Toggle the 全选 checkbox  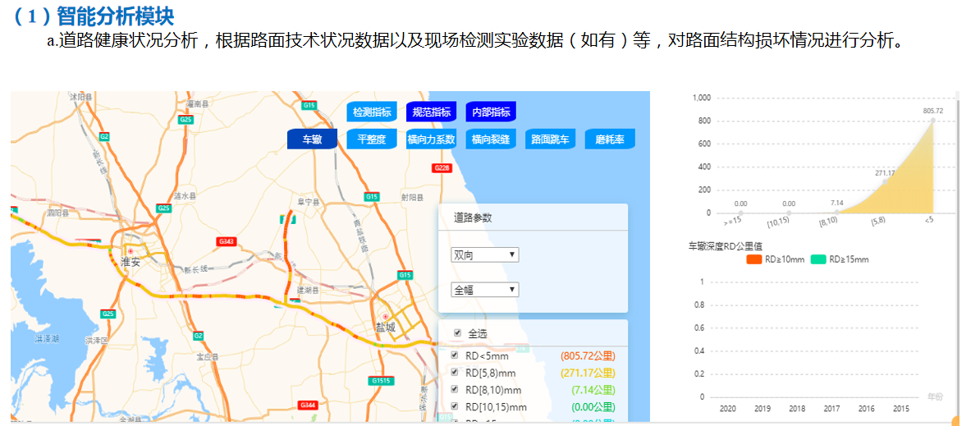[x=457, y=333]
